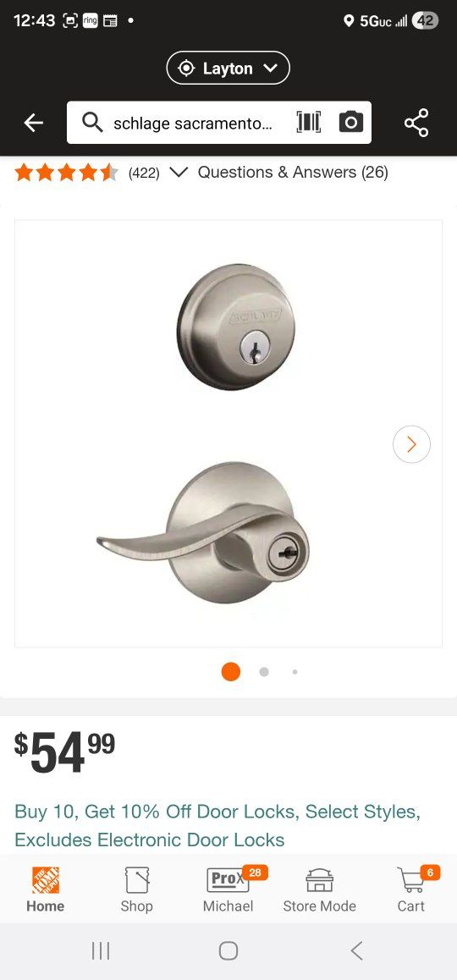The image size is (457, 980).
Task: Select the first orange carousel dot
Action: pyautogui.click(x=231, y=672)
